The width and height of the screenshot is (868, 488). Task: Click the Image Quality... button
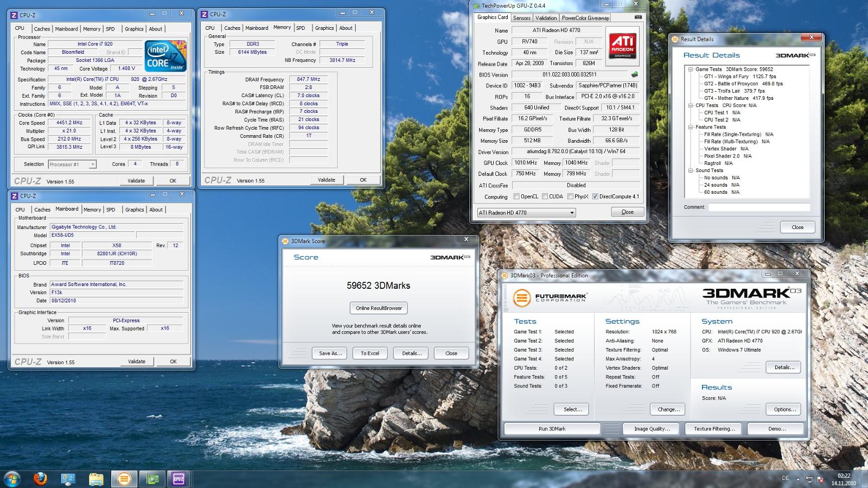pos(652,428)
